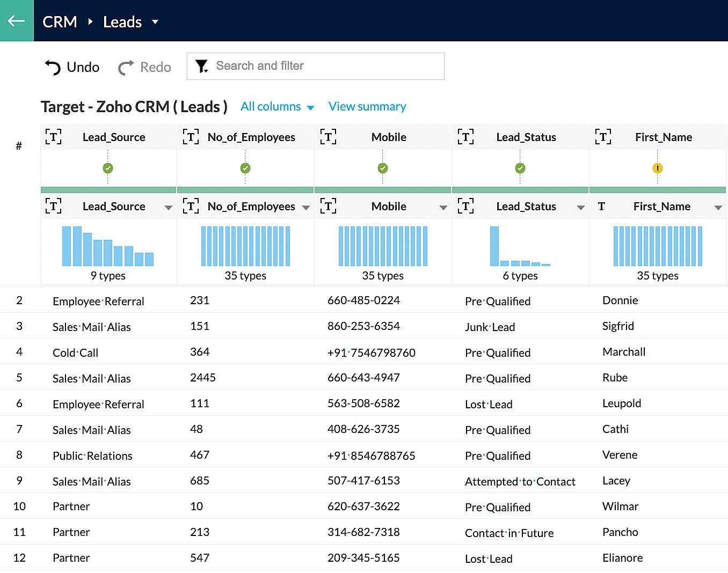The height and width of the screenshot is (573, 728).
Task: Click the Lead_Status histogram chart
Action: click(x=520, y=246)
